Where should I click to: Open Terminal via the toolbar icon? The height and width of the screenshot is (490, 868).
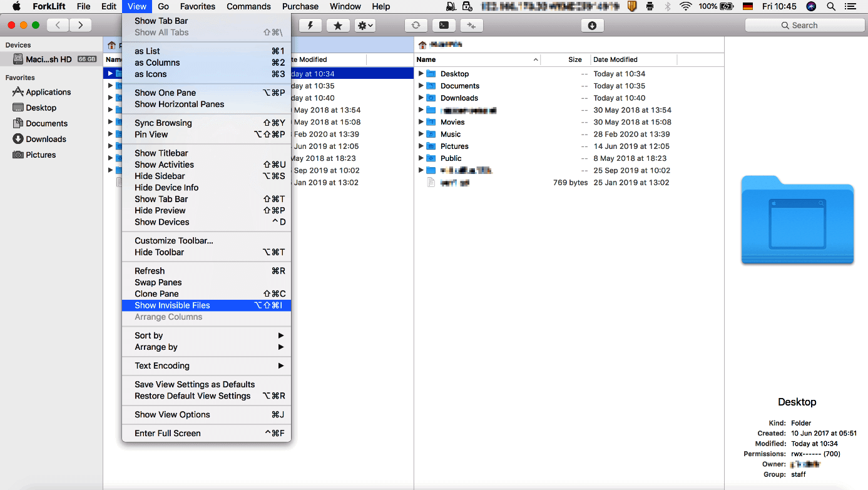(444, 25)
